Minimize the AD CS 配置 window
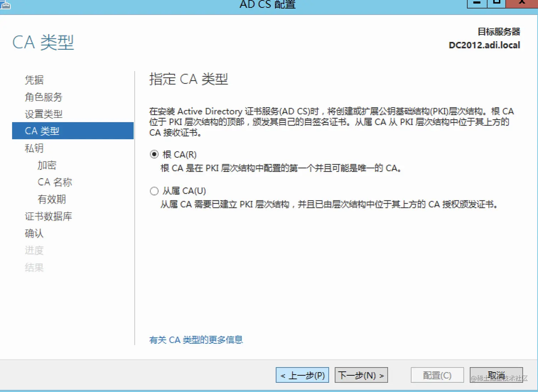This screenshot has width=538, height=392. point(477,4)
